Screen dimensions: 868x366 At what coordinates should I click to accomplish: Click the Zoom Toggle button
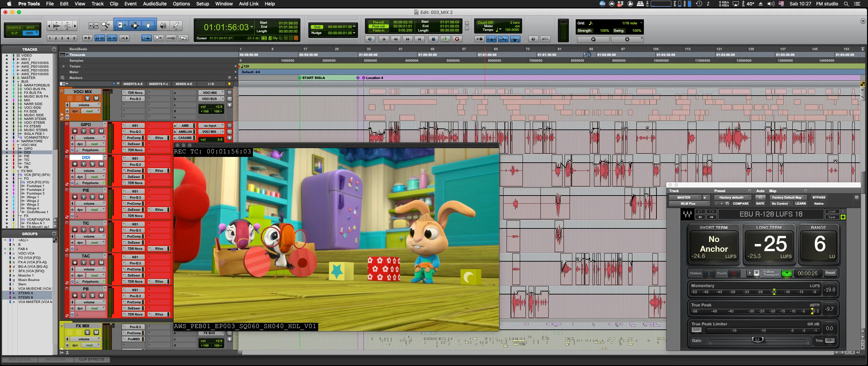[93, 26]
